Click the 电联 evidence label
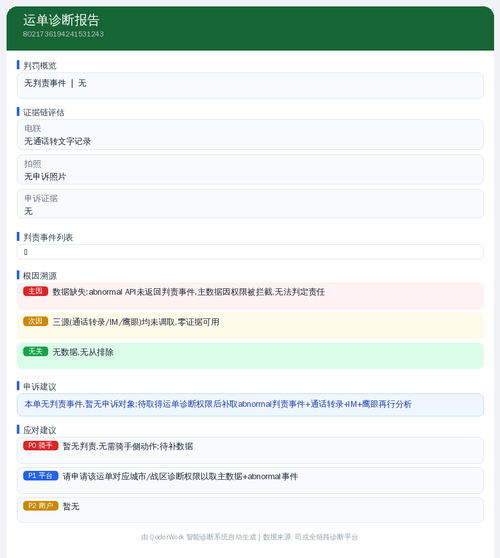 click(x=33, y=128)
